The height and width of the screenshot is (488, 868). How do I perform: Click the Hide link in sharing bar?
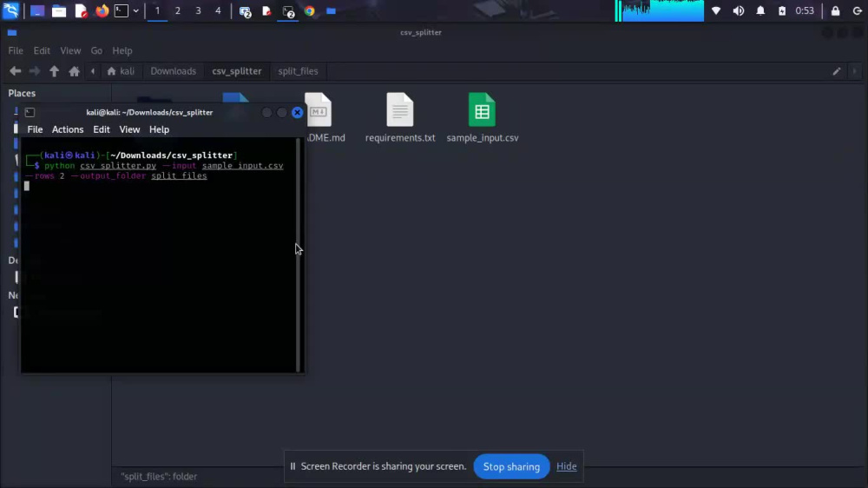click(566, 466)
